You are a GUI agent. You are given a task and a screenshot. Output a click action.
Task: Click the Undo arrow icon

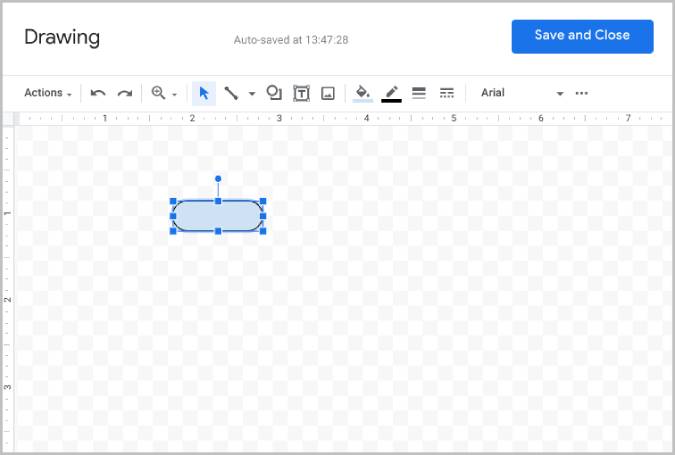[98, 93]
